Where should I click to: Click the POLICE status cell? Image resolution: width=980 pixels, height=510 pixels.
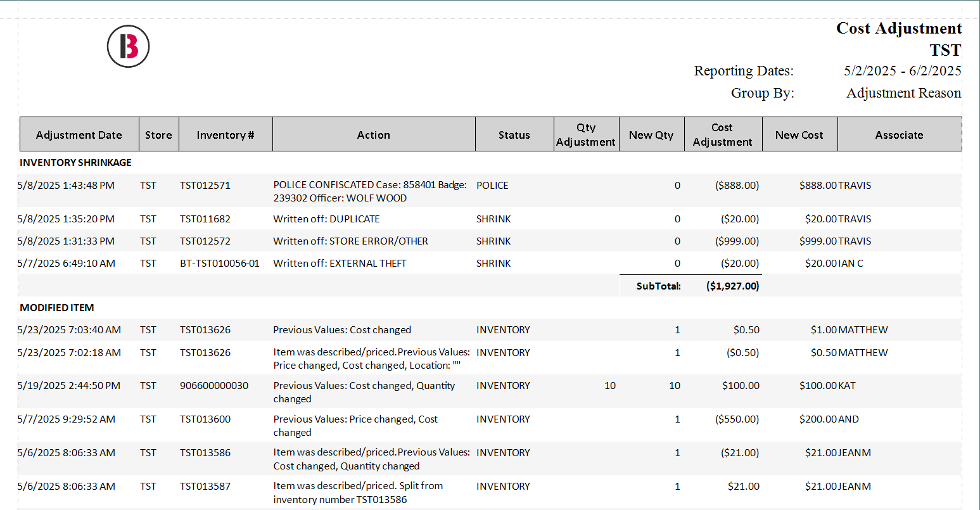coord(492,185)
